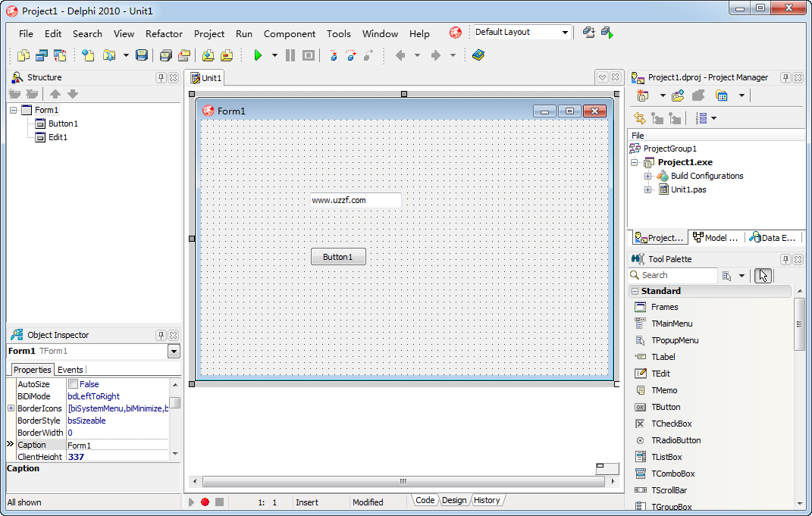The width and height of the screenshot is (812, 516).
Task: Open the Open file dropdown arrow
Action: [x=125, y=55]
